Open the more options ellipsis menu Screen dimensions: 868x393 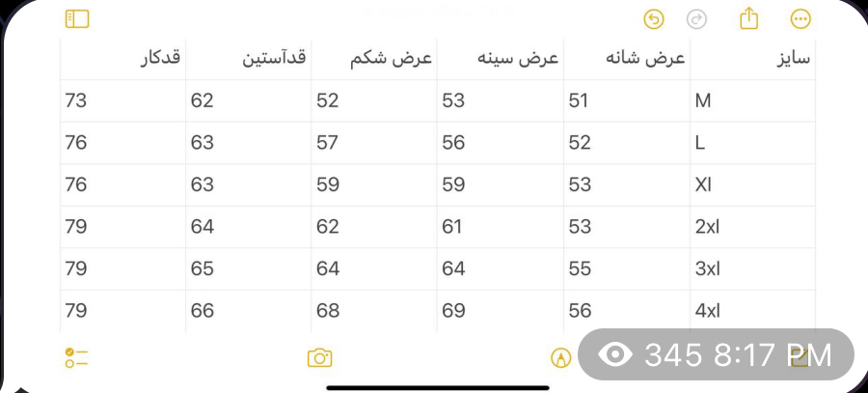[800, 20]
